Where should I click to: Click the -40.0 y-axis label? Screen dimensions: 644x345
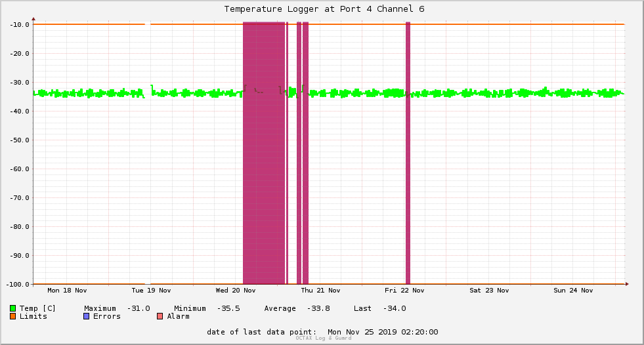19,111
